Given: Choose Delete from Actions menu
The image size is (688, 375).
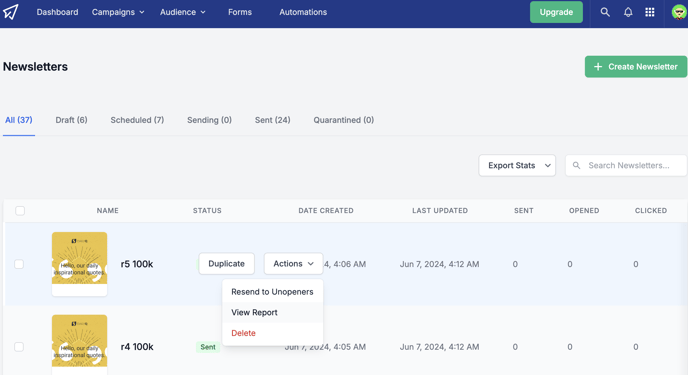Looking at the screenshot, I should pyautogui.click(x=272, y=333).
